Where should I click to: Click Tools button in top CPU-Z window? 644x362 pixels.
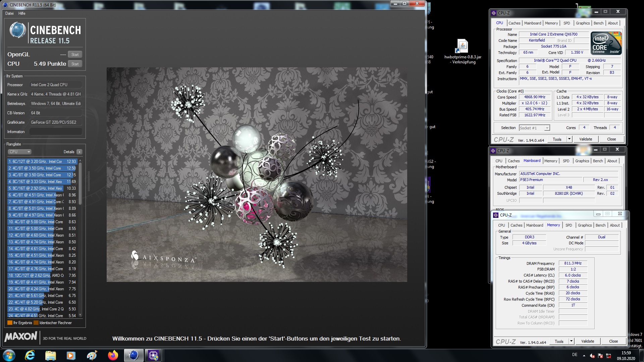[557, 139]
